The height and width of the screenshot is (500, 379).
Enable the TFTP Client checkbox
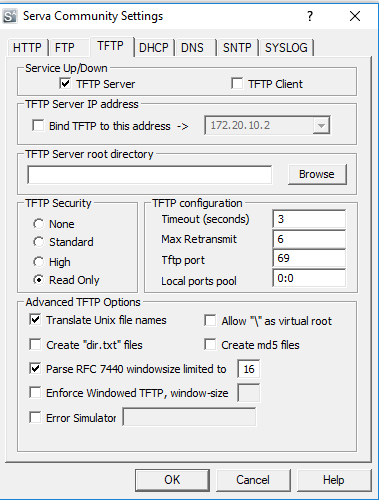pos(237,83)
